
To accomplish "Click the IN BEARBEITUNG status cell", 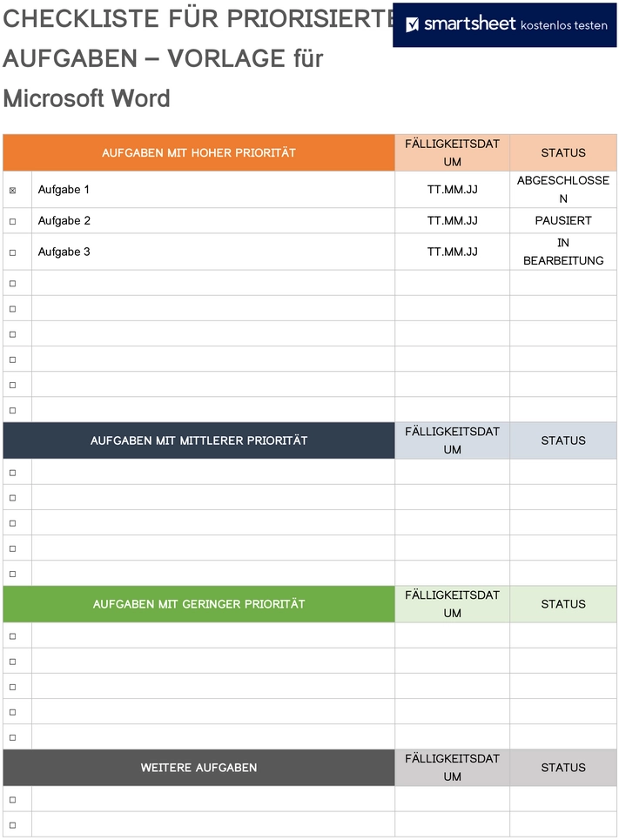I will (563, 252).
